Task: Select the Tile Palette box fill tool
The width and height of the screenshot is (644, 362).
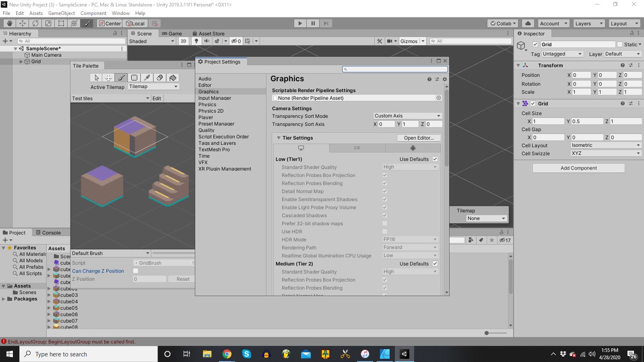Action: (134, 78)
